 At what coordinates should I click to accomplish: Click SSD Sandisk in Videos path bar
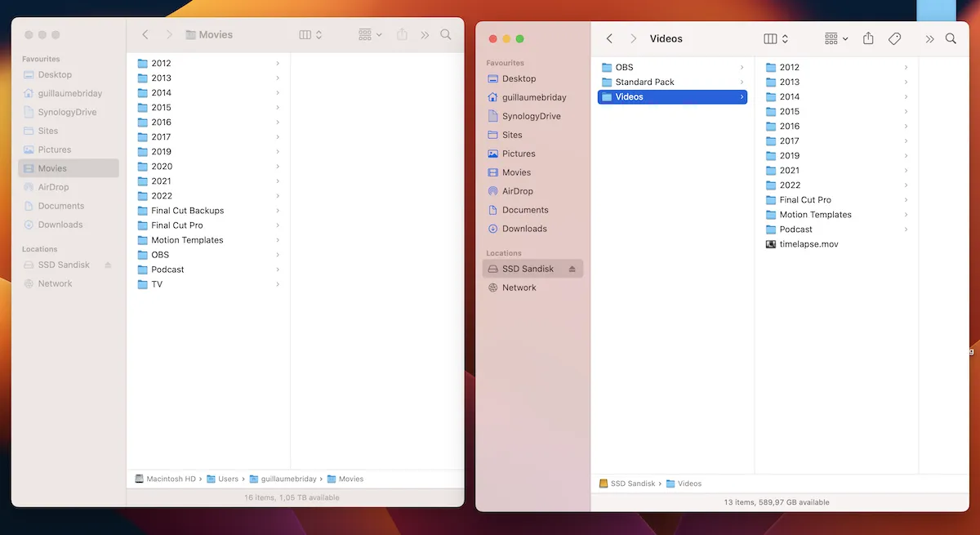point(627,484)
